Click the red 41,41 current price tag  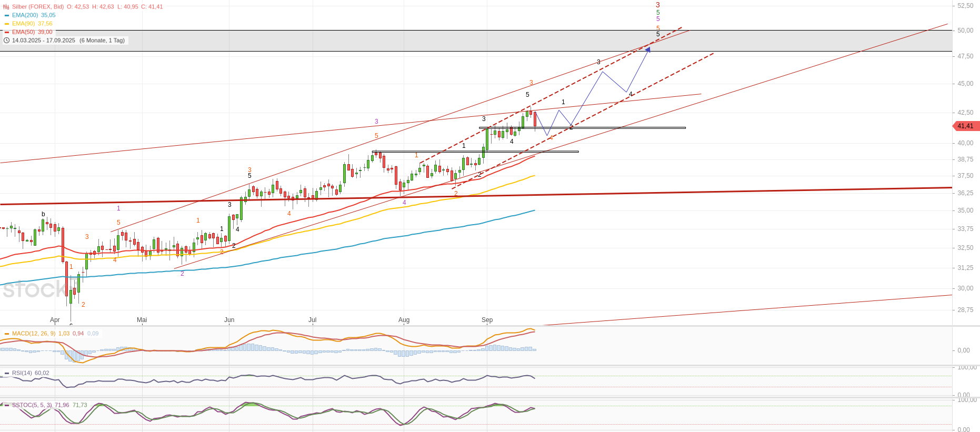[966, 126]
